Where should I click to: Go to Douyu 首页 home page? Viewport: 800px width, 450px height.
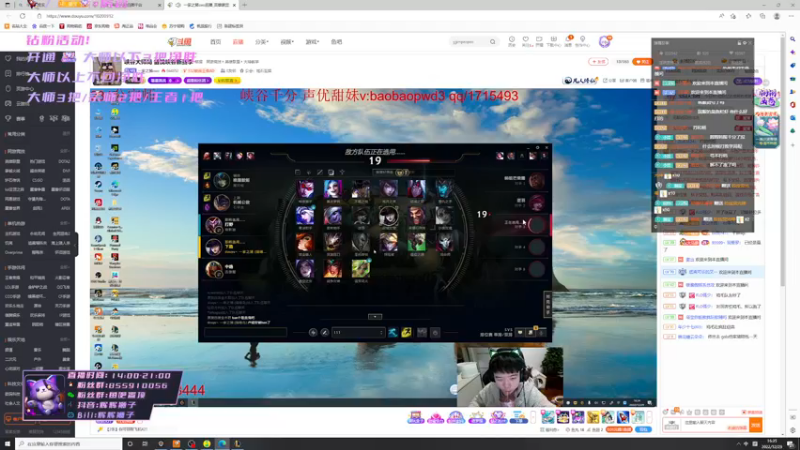tap(215, 42)
